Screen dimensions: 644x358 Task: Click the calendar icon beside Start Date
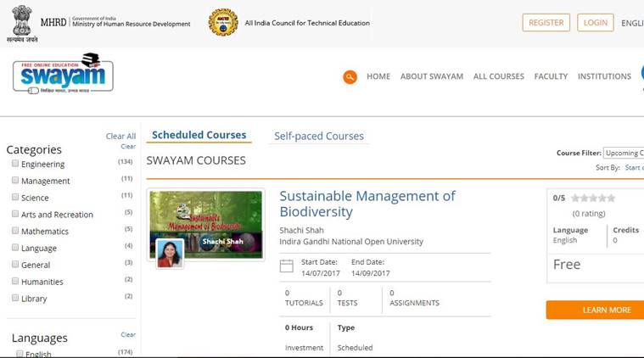click(287, 267)
